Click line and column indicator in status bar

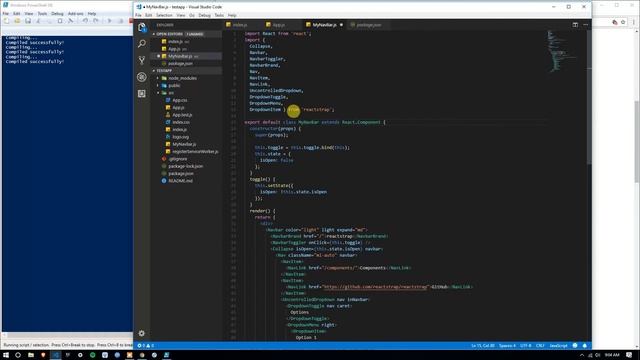click(x=483, y=346)
